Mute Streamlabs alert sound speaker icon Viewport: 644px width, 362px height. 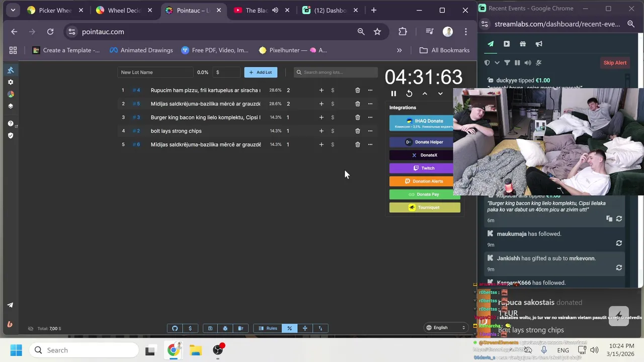[x=528, y=63]
